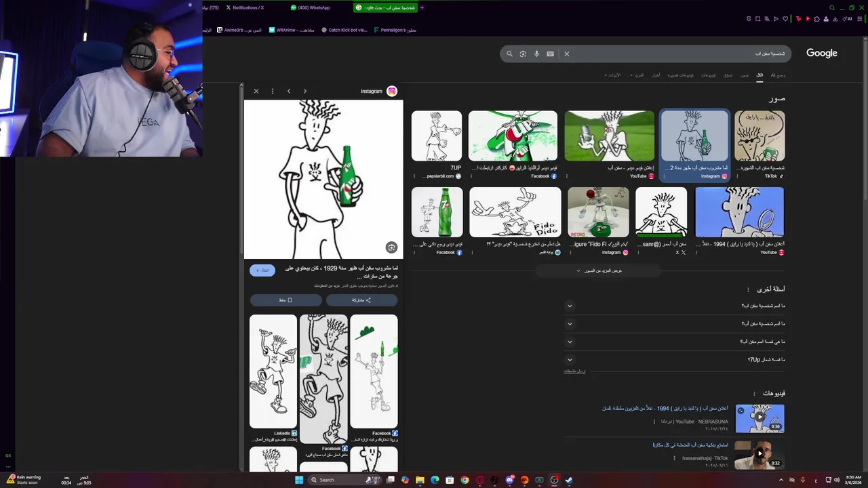Open the Facebook related image with green splash
868x488 pixels.
374,371
